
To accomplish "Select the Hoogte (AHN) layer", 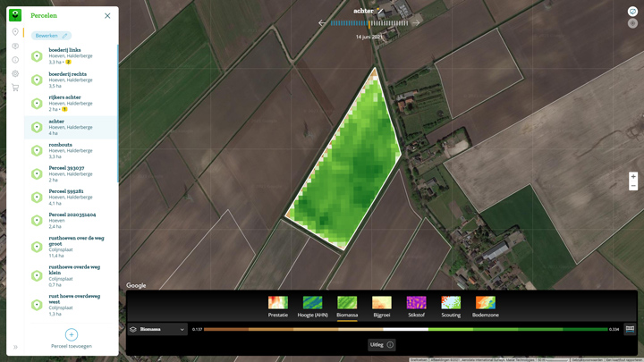I will pos(312,307).
